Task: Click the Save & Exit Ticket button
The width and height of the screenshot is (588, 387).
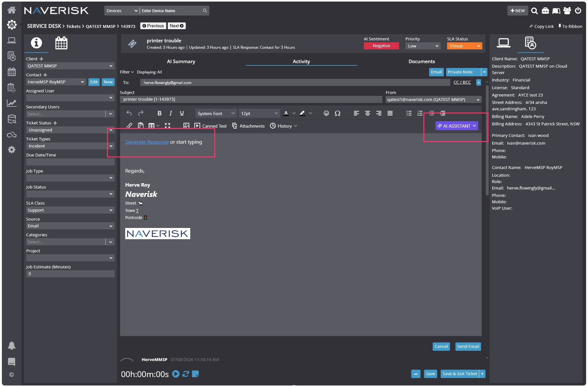Action: (x=460, y=374)
